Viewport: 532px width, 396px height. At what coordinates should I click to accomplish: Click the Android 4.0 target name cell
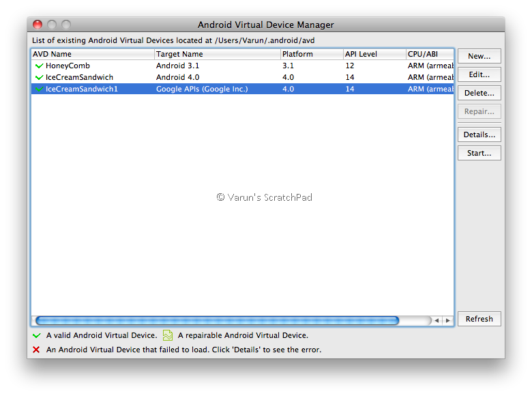(177, 77)
